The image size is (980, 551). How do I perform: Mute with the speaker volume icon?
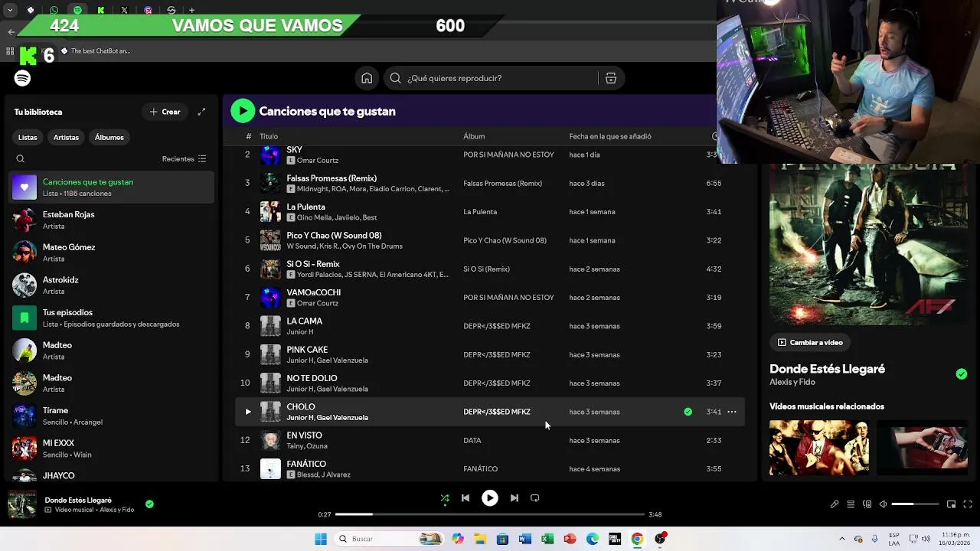(x=883, y=504)
